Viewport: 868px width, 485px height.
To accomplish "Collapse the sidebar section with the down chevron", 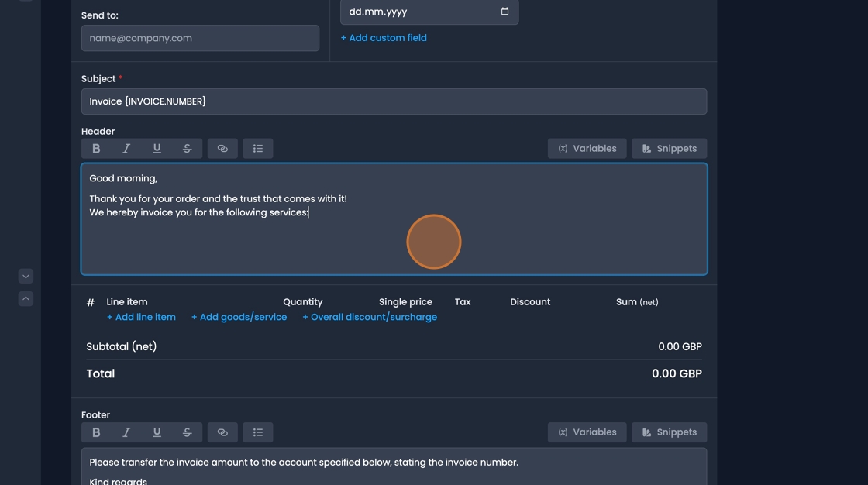I will (25, 276).
